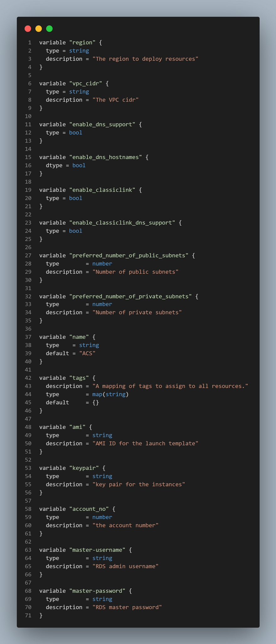This screenshot has width=276, height=644.
Task: Click the misspelled dtype keyword
Action: [x=54, y=165]
